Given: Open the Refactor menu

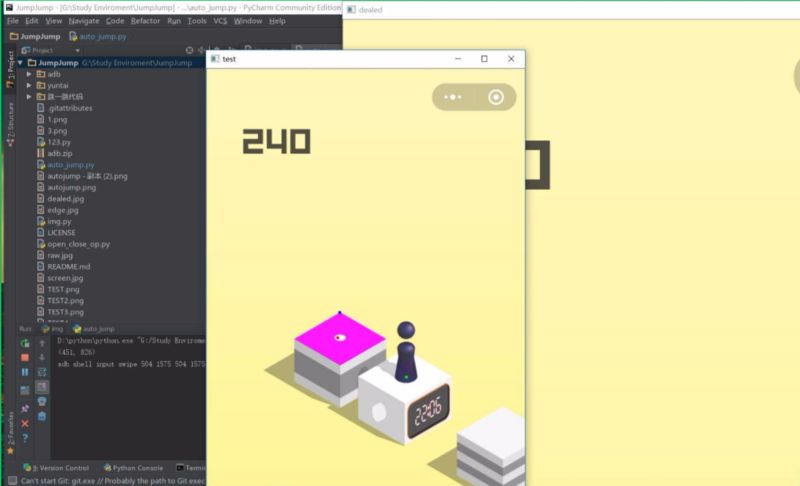Looking at the screenshot, I should (x=145, y=21).
